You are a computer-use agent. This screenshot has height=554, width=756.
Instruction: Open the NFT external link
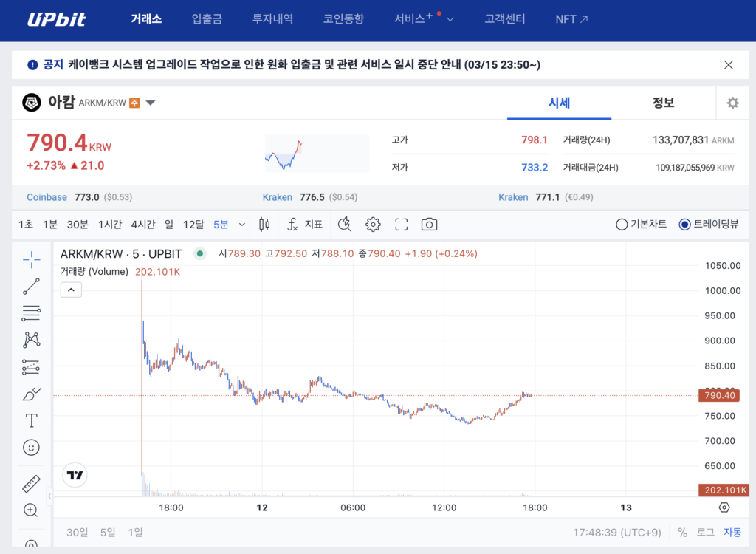(x=571, y=19)
